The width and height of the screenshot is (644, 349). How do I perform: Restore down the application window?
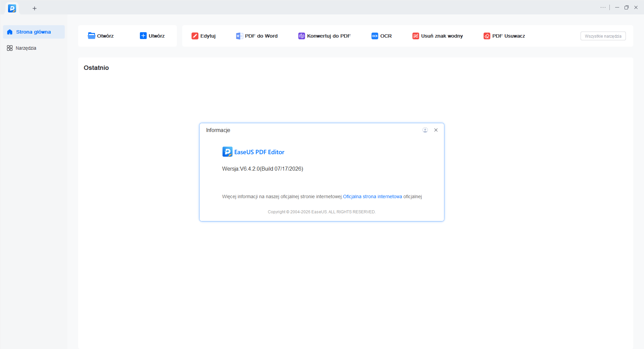point(627,7)
